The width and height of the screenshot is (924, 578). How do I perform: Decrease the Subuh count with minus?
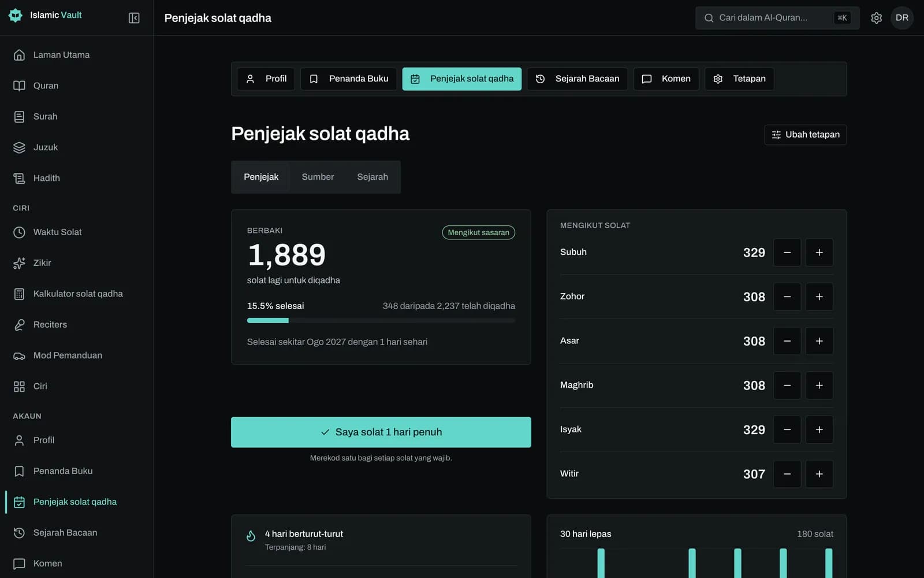(x=787, y=253)
